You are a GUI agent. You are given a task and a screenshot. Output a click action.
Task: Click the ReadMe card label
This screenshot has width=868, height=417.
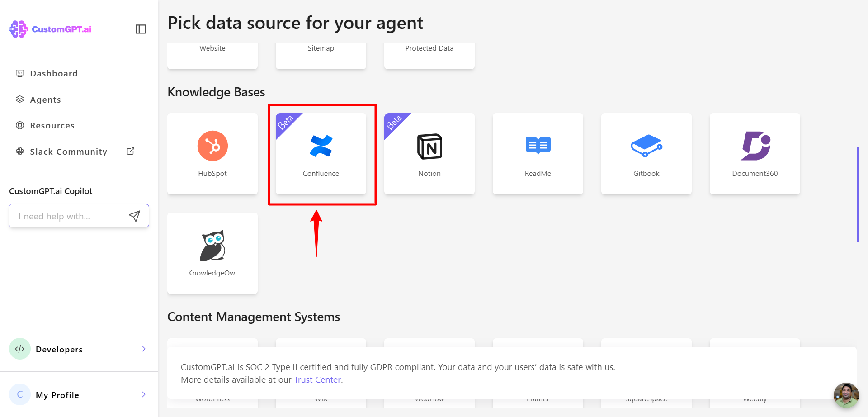pyautogui.click(x=538, y=174)
